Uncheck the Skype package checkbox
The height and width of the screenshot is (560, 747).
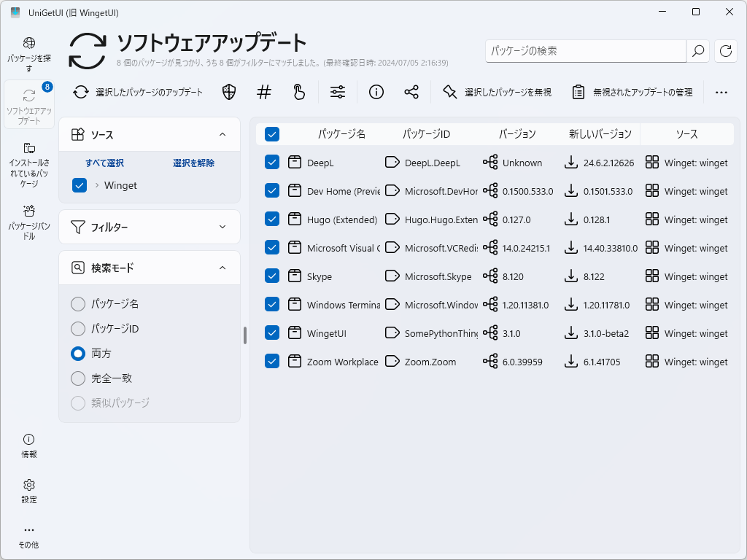pyautogui.click(x=271, y=276)
